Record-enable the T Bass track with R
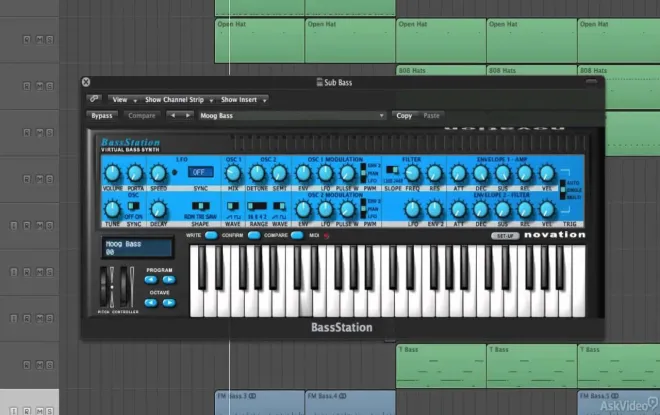Image resolution: width=660 pixels, height=415 pixels. tap(27, 364)
